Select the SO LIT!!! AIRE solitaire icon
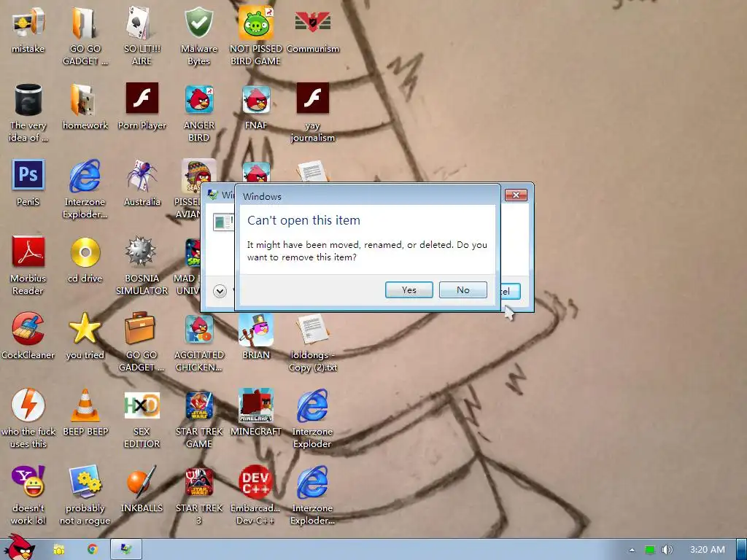Viewport: 747px width, 560px height. tap(142, 36)
